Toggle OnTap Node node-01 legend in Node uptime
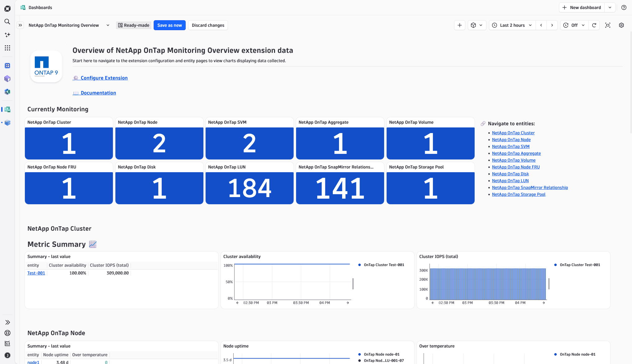 379,354
